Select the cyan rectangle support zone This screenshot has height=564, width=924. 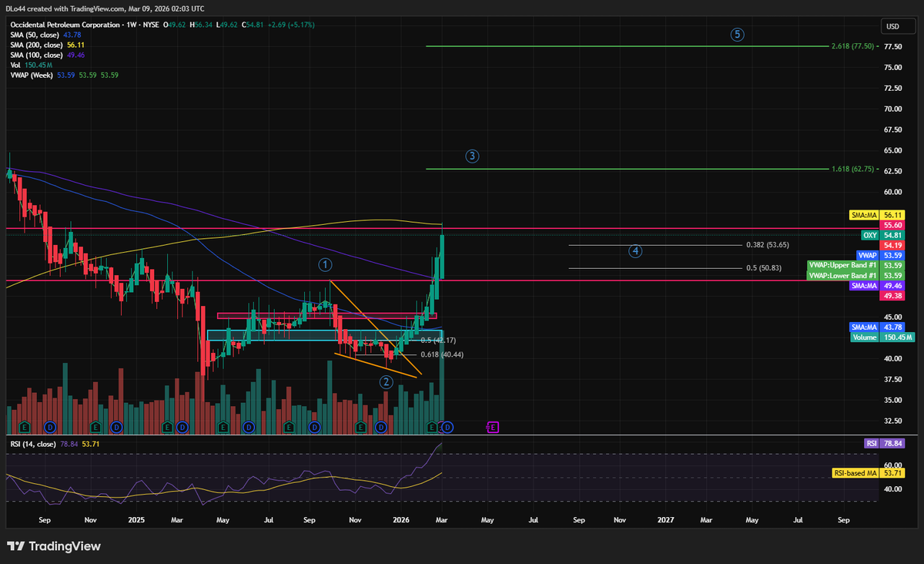tap(324, 336)
